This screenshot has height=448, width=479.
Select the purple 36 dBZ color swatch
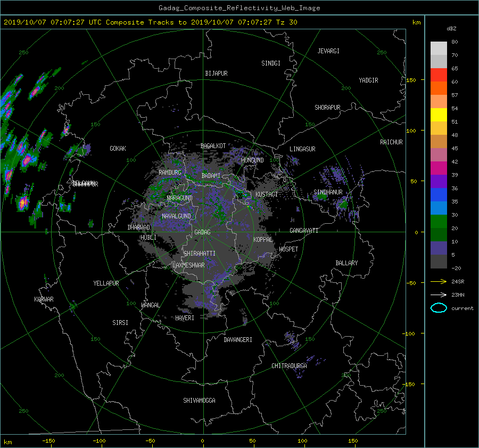point(439,181)
